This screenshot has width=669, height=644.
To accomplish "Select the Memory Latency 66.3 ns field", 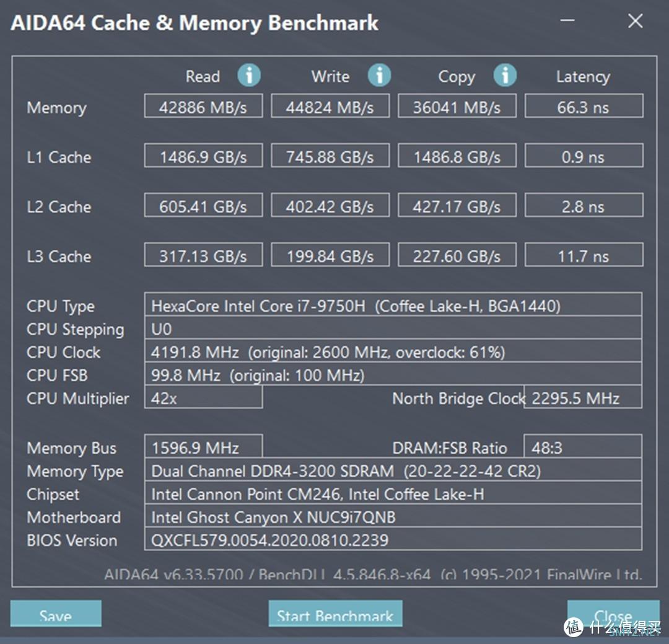I will (x=584, y=106).
